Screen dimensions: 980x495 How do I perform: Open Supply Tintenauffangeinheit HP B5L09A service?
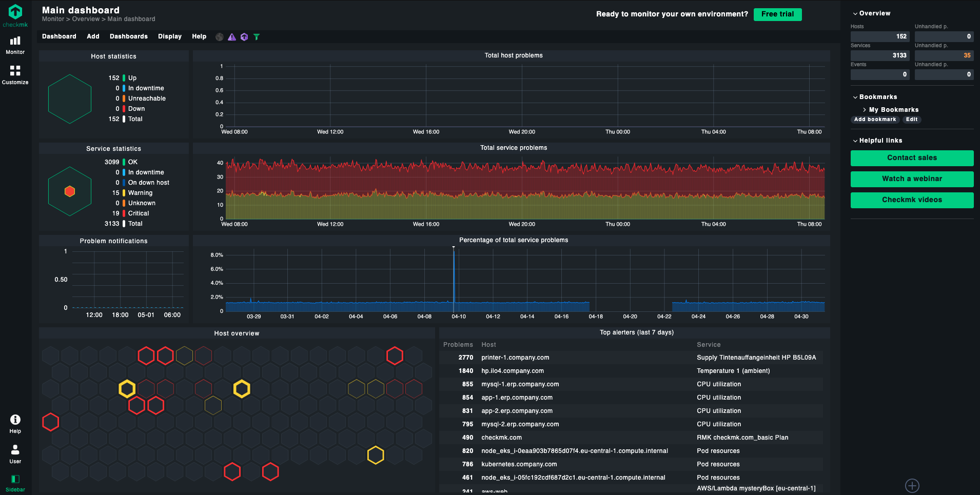[756, 358]
